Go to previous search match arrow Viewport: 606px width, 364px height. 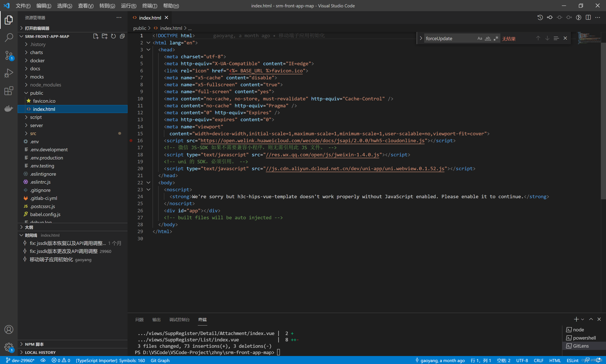538,38
